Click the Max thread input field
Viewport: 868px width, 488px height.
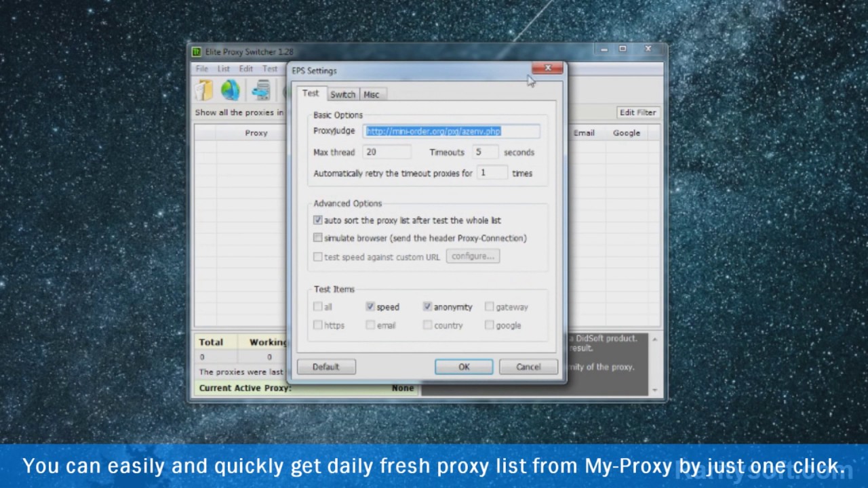click(387, 152)
